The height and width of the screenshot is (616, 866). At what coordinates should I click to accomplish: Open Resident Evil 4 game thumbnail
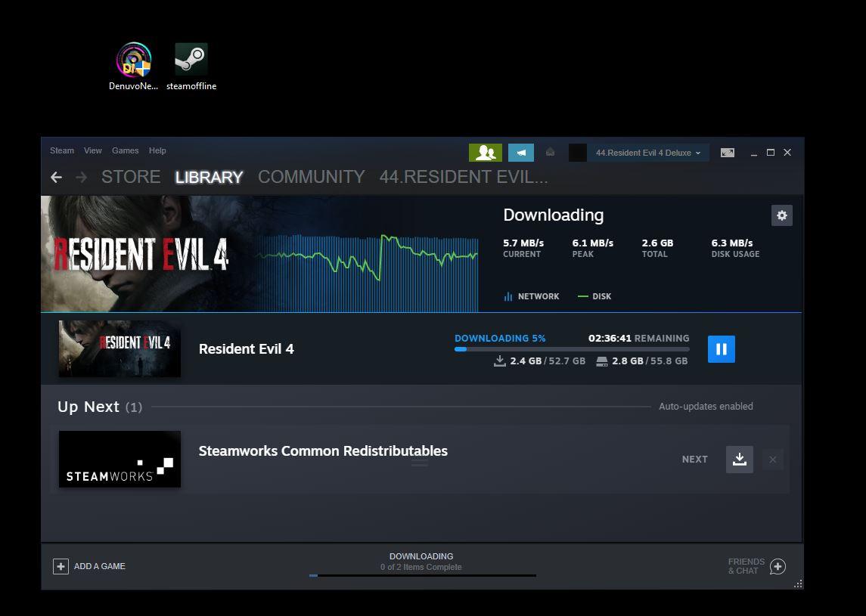pos(120,349)
